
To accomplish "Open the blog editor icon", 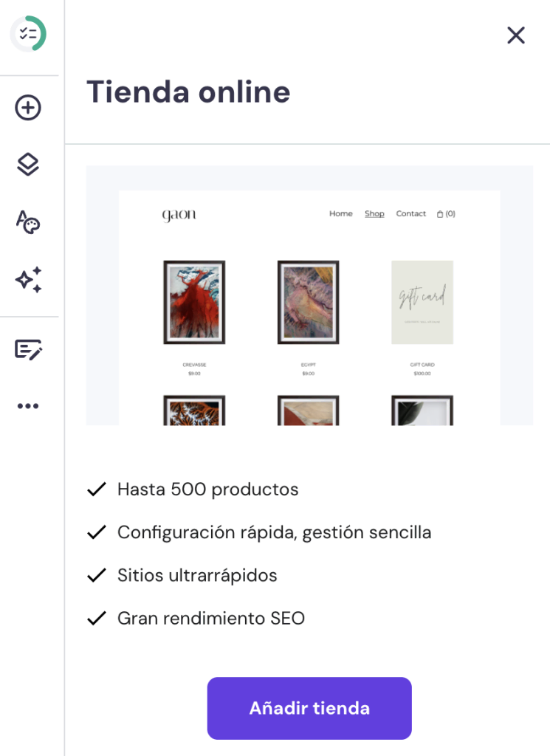I will point(28,349).
